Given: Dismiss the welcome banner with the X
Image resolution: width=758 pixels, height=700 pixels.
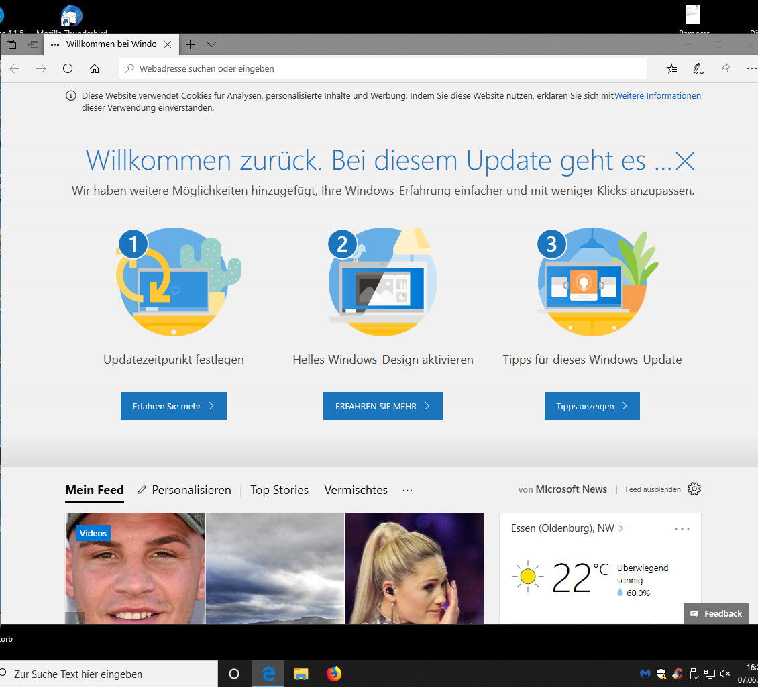Looking at the screenshot, I should [684, 161].
